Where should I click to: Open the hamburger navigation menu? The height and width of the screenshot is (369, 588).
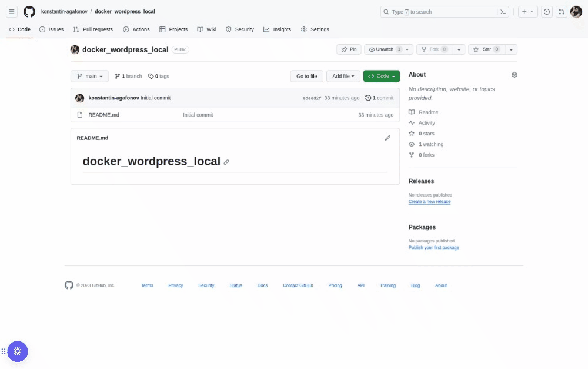coord(12,12)
